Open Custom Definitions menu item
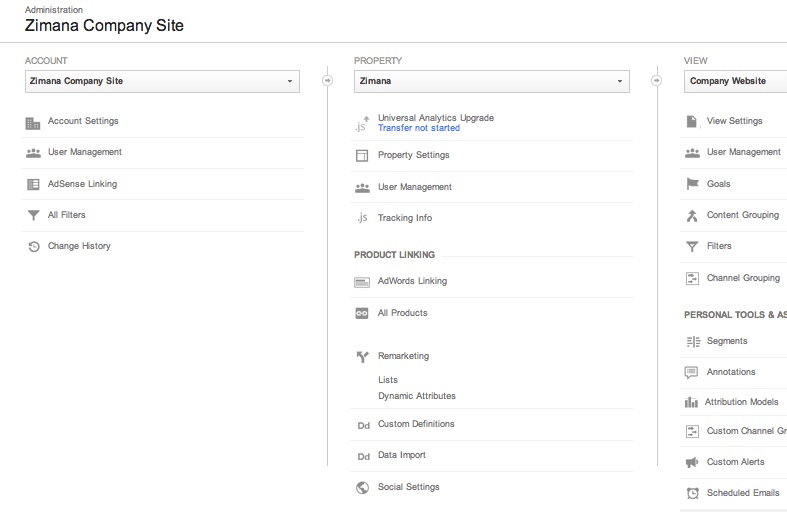Viewport: 787px width, 512px height. [416, 424]
